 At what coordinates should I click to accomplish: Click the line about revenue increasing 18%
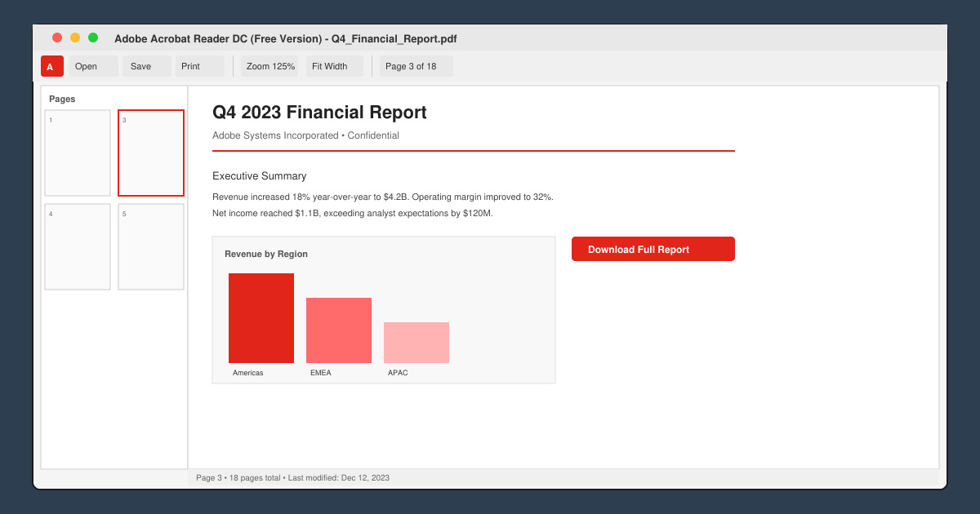coord(383,197)
